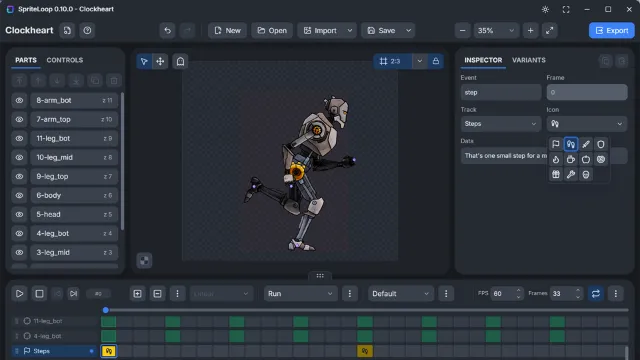Open menu next to Run animation
The image size is (640, 360).
click(349, 293)
